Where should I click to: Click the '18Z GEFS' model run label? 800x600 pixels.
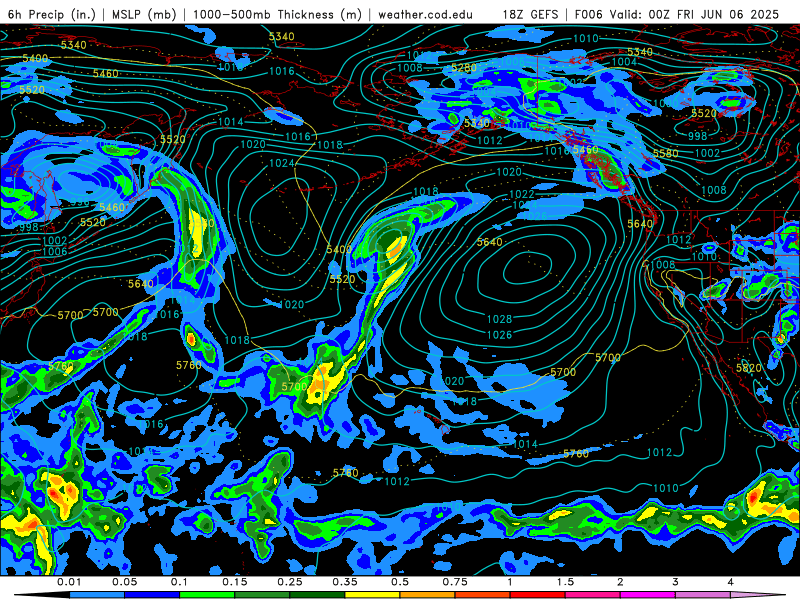click(x=531, y=14)
